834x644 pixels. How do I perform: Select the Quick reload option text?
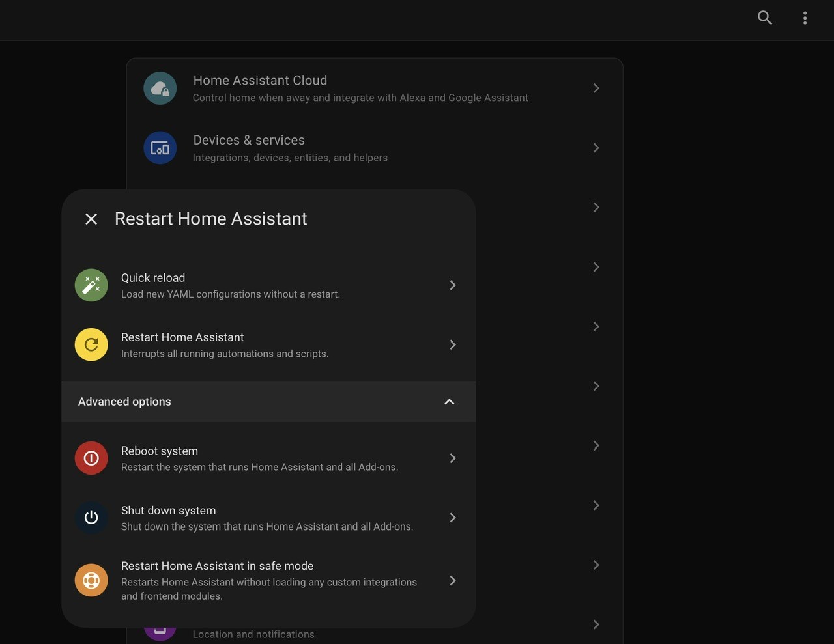153,278
